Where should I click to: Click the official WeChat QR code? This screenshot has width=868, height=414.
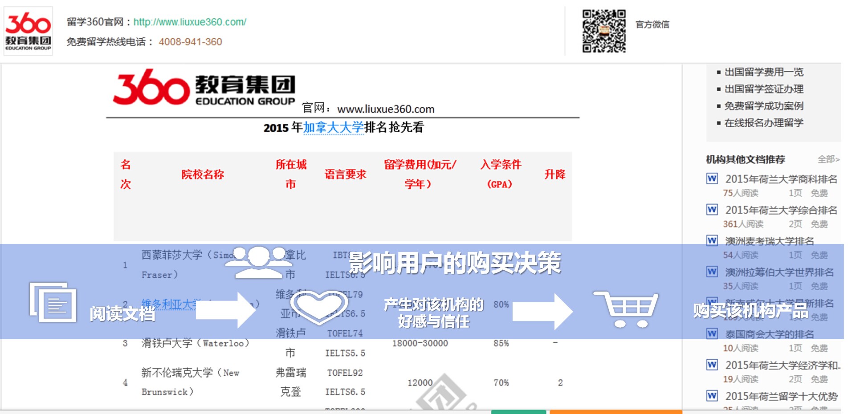pos(604,31)
